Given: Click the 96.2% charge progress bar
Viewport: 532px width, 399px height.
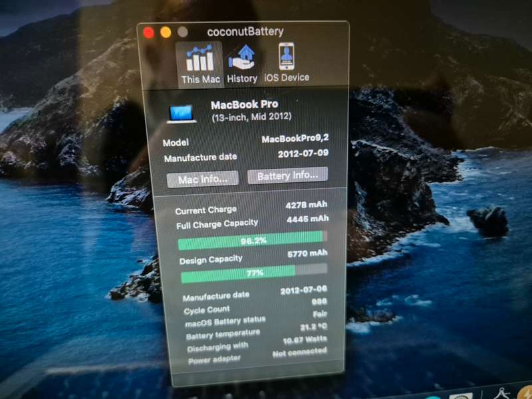Looking at the screenshot, I should [253, 241].
